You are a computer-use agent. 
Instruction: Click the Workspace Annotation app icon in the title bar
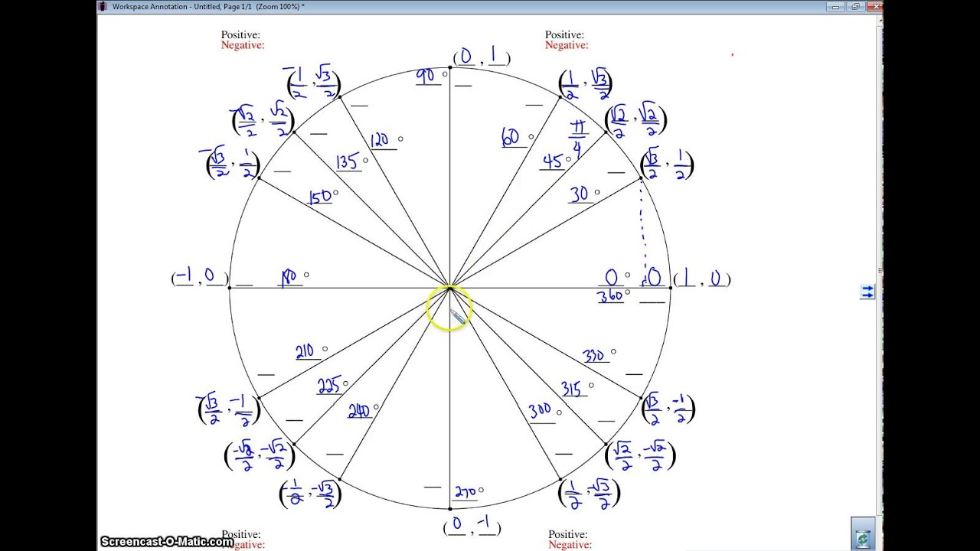[103, 6]
